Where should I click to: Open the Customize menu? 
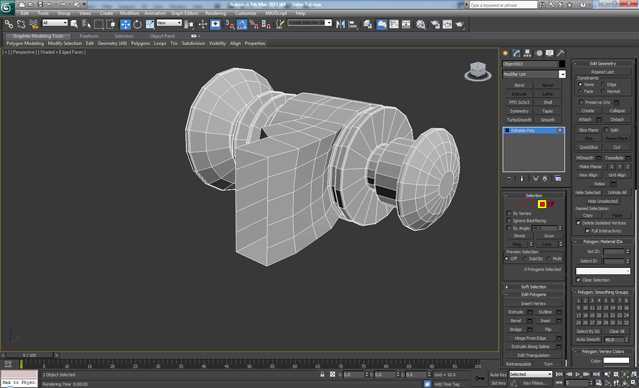[x=246, y=13]
